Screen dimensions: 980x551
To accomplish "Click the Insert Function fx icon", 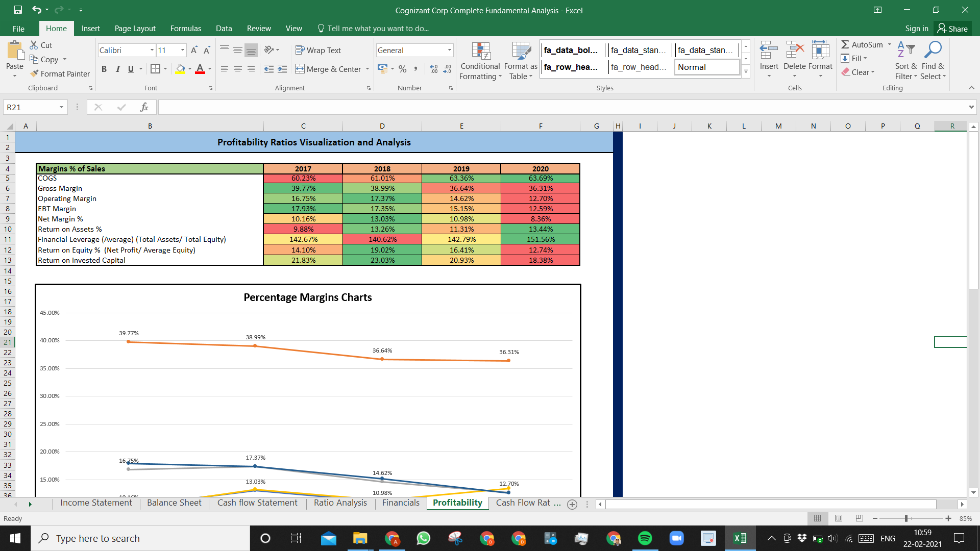I will pyautogui.click(x=144, y=107).
